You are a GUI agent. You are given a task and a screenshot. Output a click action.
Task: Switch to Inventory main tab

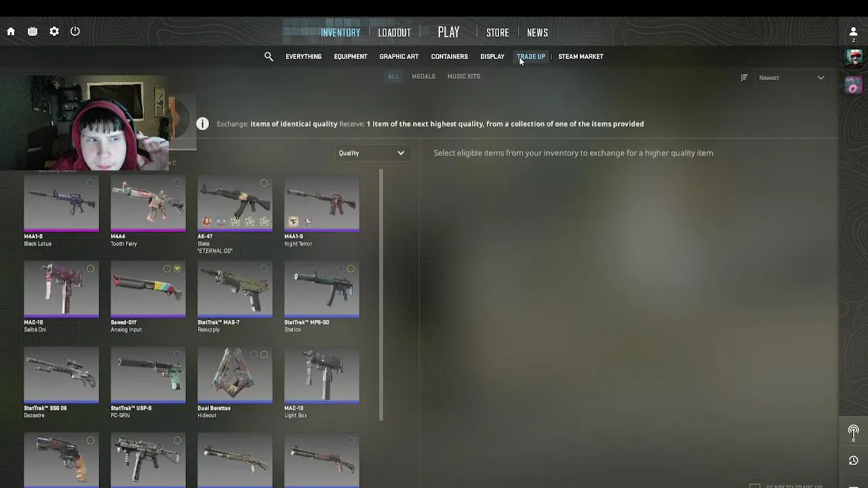point(340,33)
